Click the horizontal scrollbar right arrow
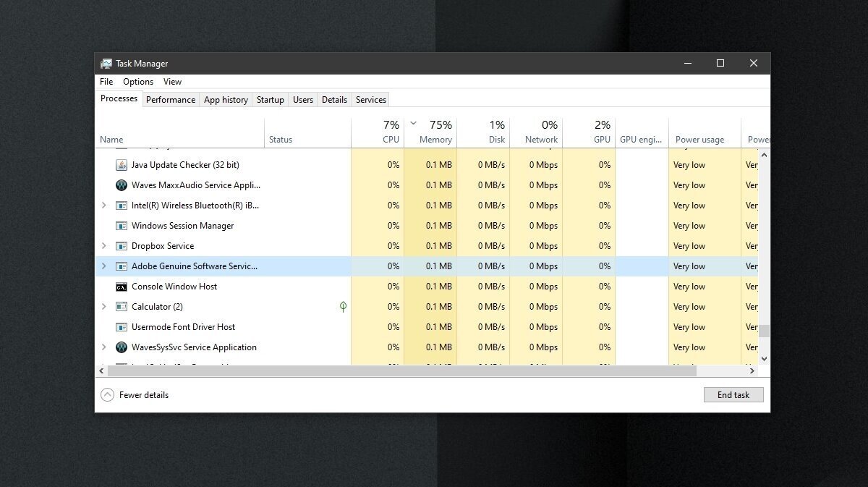The width and height of the screenshot is (868, 487). click(752, 371)
